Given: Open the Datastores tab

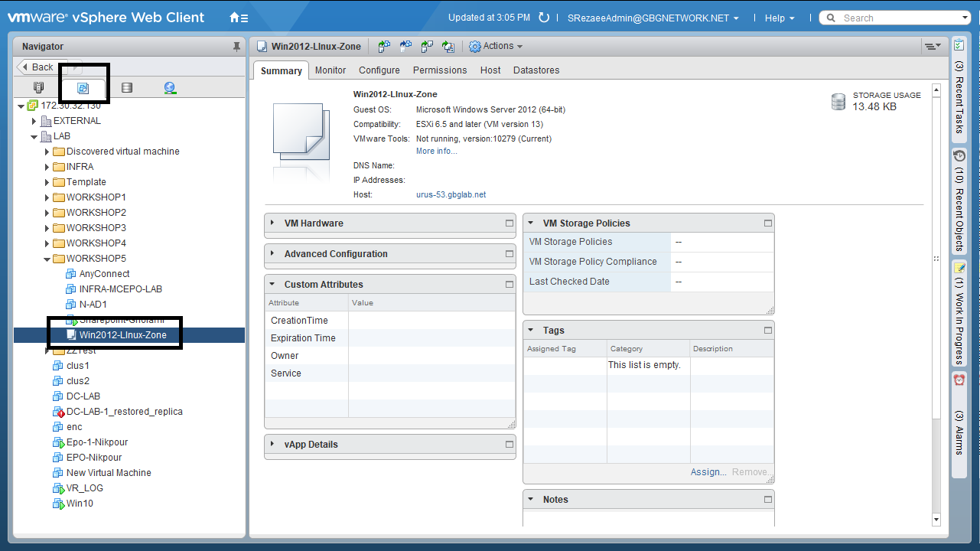Looking at the screenshot, I should (536, 70).
